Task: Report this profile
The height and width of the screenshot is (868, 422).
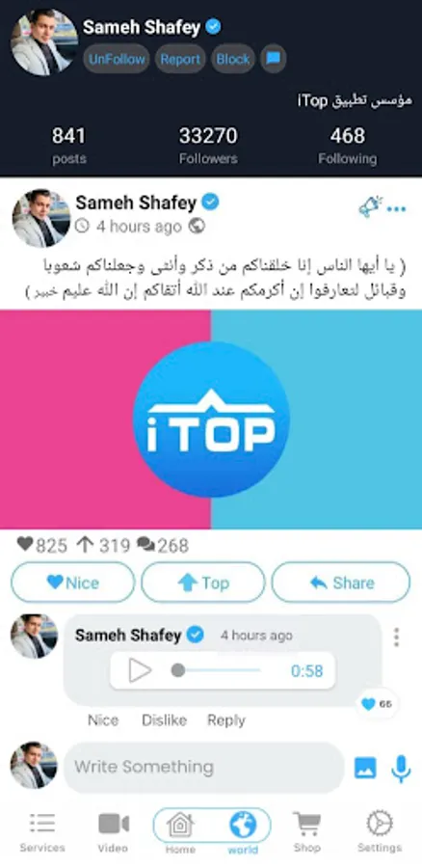Action: tap(180, 59)
